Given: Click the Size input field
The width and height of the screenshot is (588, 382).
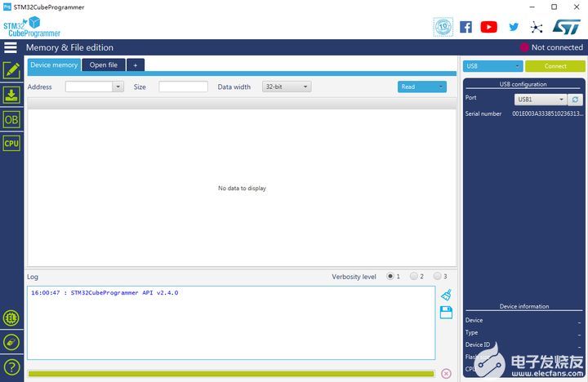Looking at the screenshot, I should [184, 87].
